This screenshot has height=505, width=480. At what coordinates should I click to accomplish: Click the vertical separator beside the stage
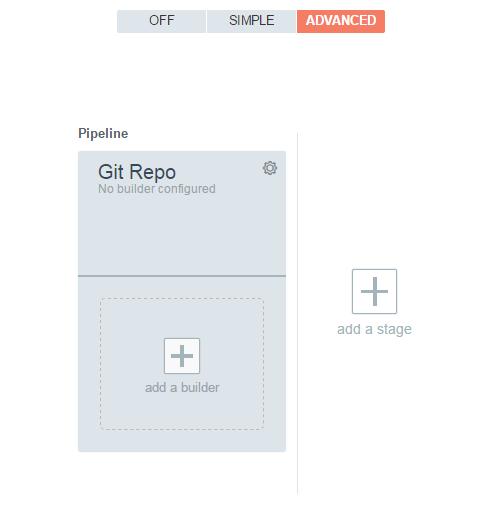[297, 313]
